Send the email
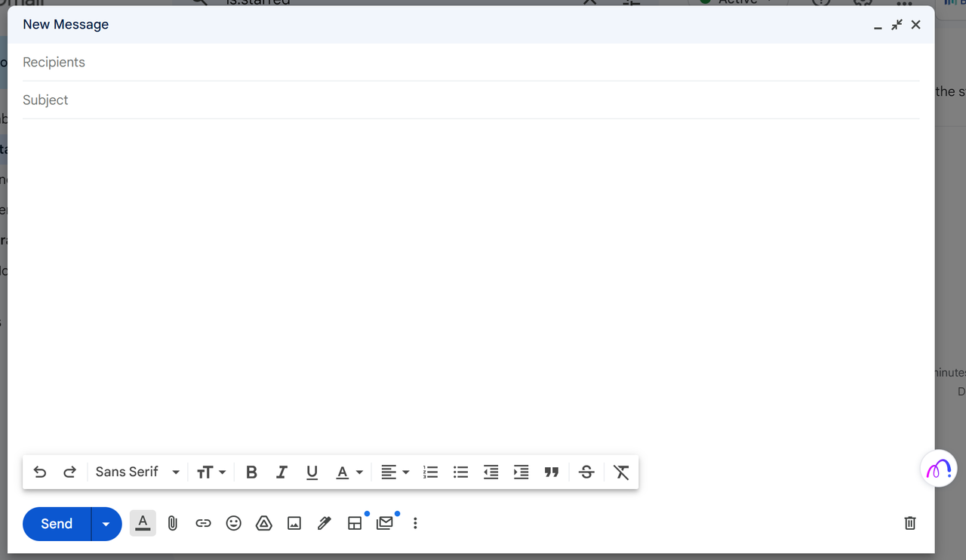Image resolution: width=966 pixels, height=560 pixels. [55, 523]
